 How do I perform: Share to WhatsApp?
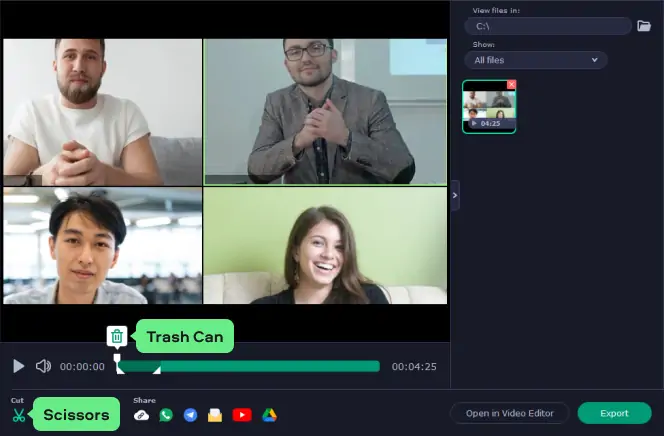pyautogui.click(x=166, y=415)
